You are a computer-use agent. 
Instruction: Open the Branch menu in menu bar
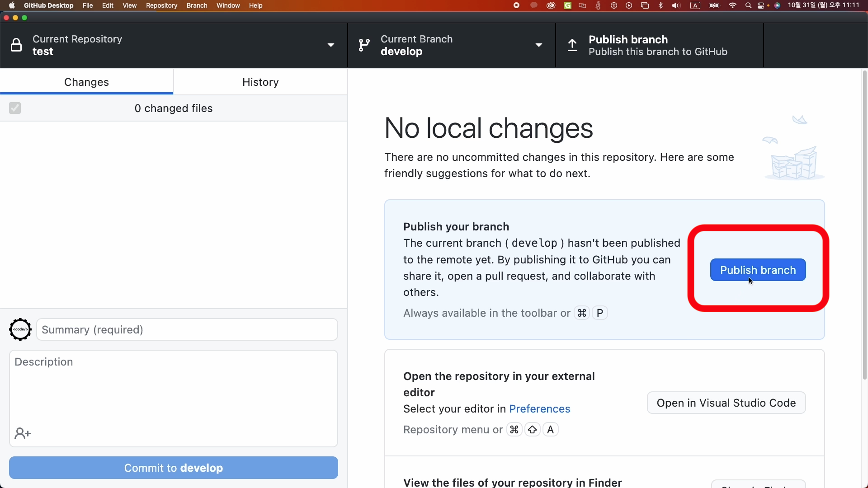197,5
